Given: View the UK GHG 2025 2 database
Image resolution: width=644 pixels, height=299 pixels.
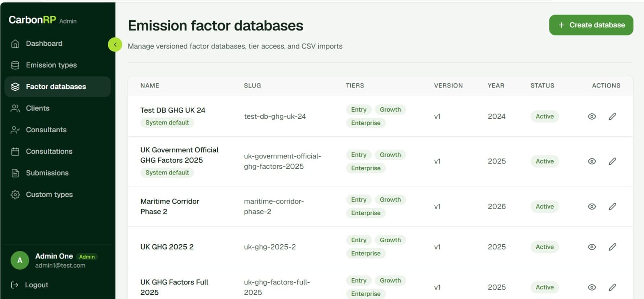Looking at the screenshot, I should click(592, 247).
